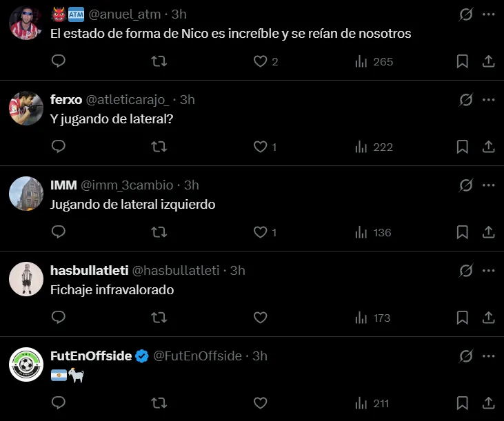Reply to FutEnOffside's tweet
Viewport: 504px width, 421px height.
(x=59, y=403)
